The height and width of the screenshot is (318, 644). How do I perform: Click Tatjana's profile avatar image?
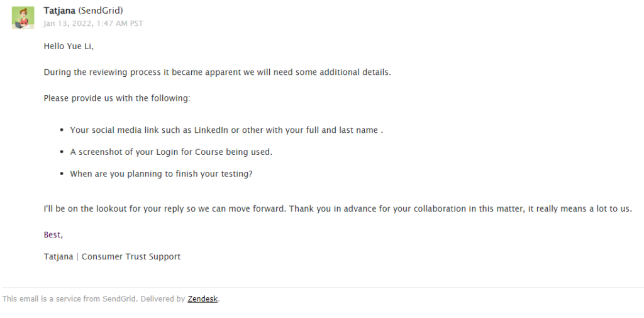[23, 18]
